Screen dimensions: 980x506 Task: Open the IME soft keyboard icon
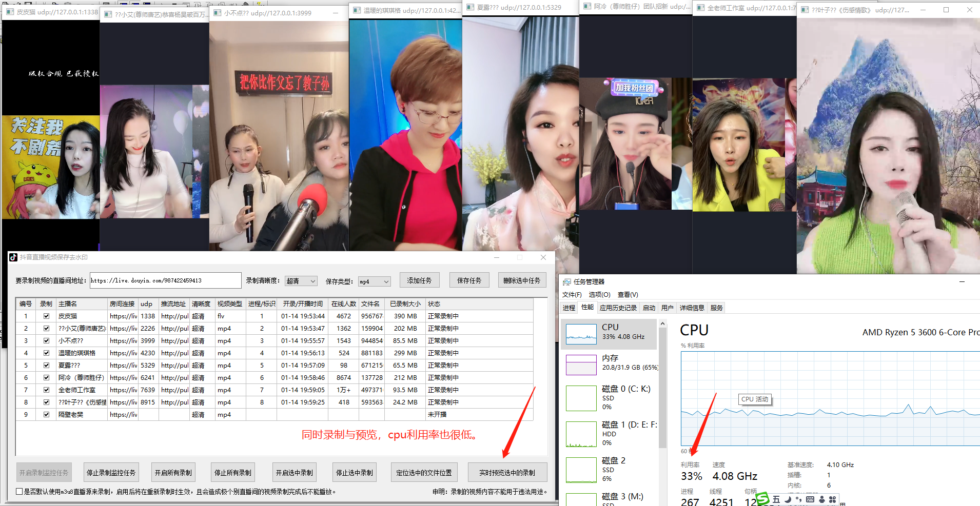point(810,499)
